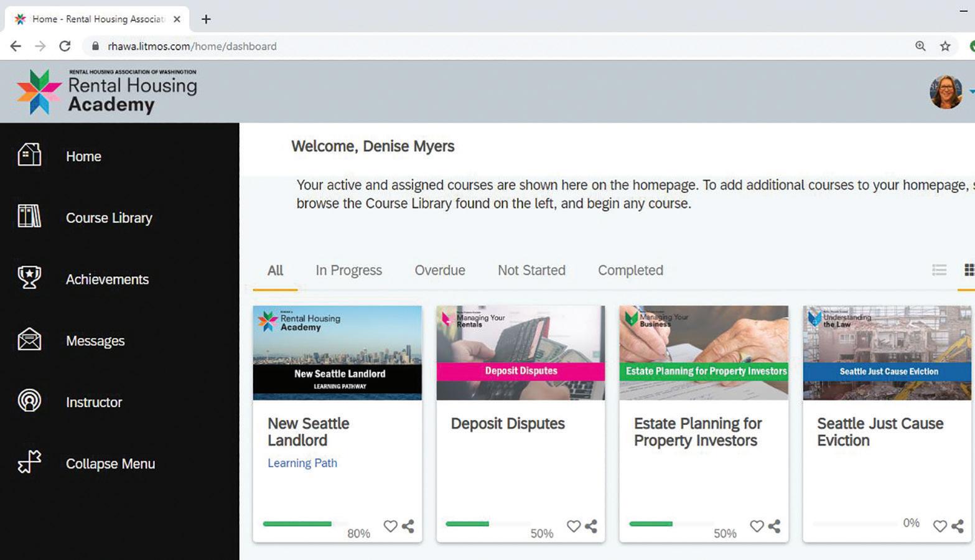975x560 pixels.
Task: Favorite the Deposit Disputes course
Action: (x=574, y=526)
